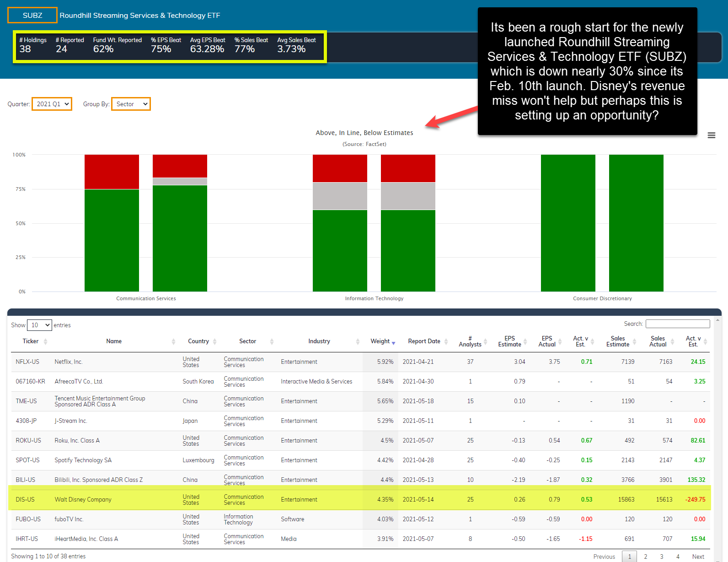Select the TME-US ticker cell

point(26,401)
